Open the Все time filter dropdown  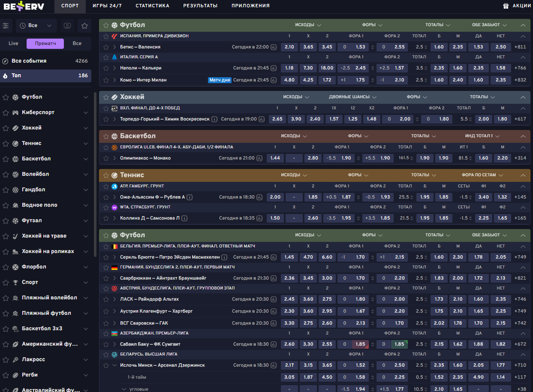[36, 26]
